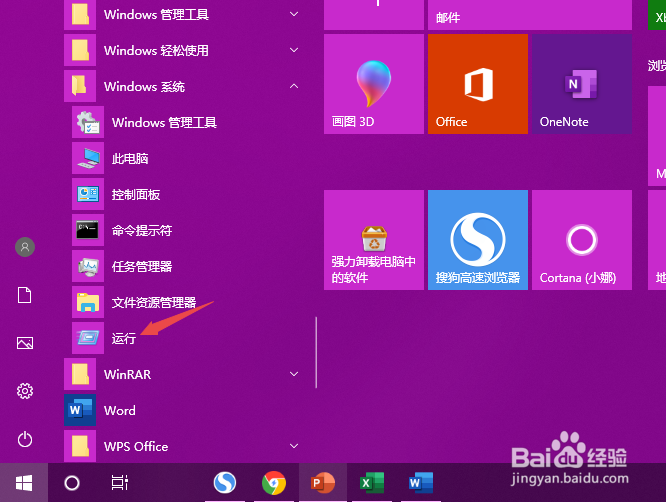Launch the 任务管理器 task manager icon

[x=88, y=266]
